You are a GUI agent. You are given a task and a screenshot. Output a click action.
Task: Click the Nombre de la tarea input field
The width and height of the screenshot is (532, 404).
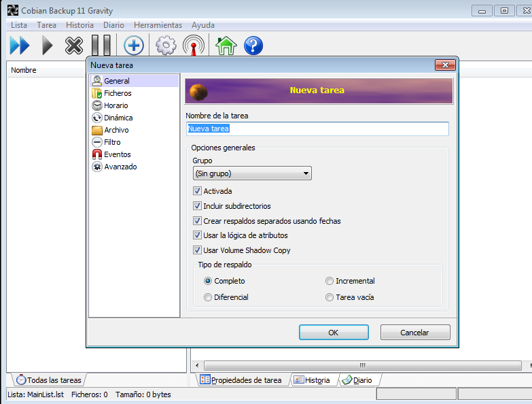[x=317, y=129]
